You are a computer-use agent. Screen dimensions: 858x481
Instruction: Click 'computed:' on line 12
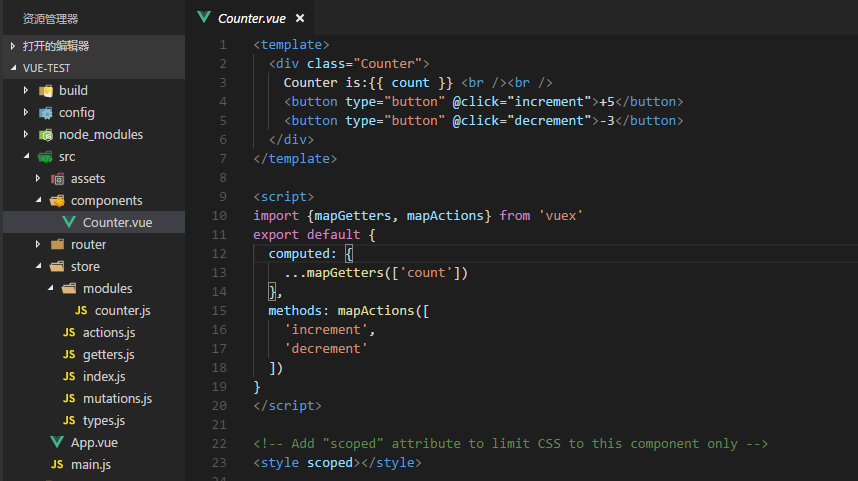point(303,253)
